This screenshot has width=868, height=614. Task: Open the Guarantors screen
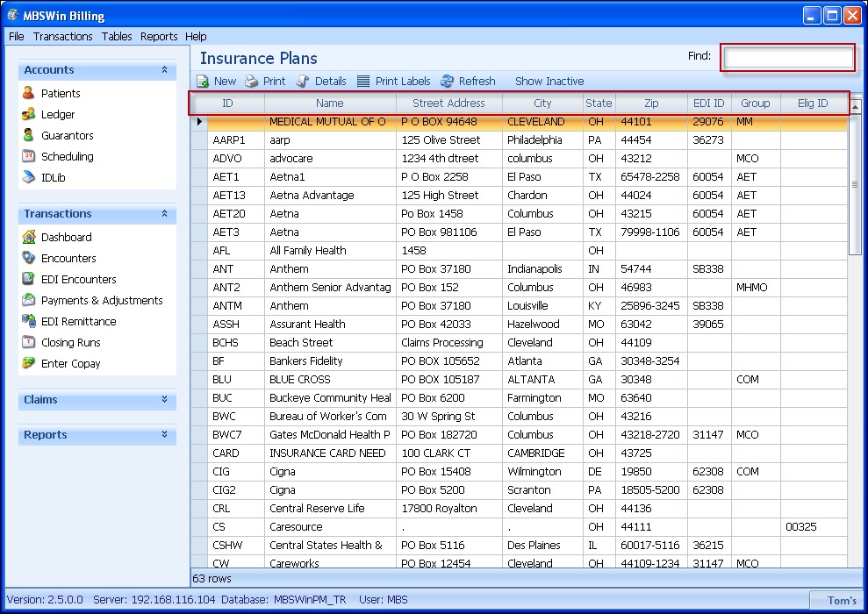(68, 135)
